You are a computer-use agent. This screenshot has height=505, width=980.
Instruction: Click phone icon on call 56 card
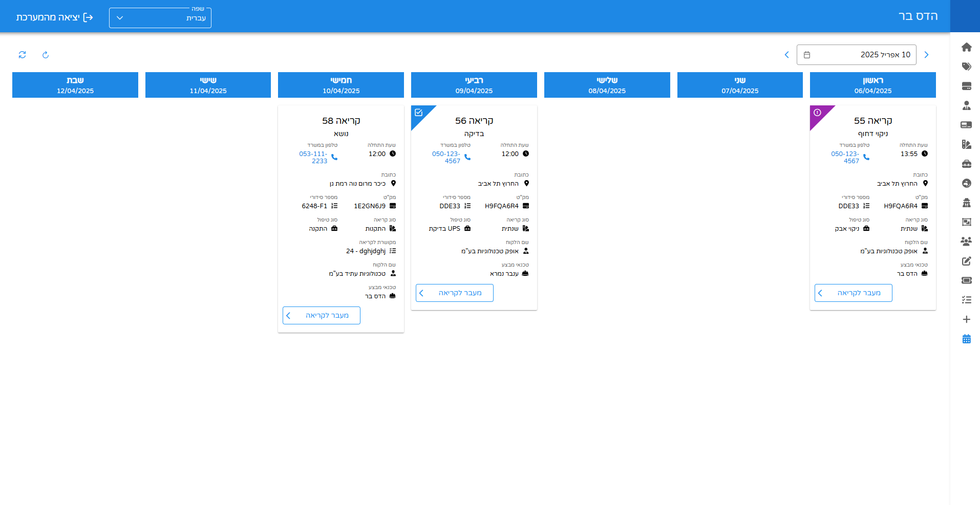467,157
